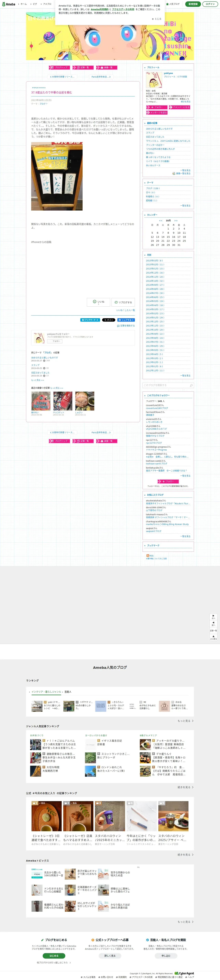Click the リブログする button

click(123, 302)
